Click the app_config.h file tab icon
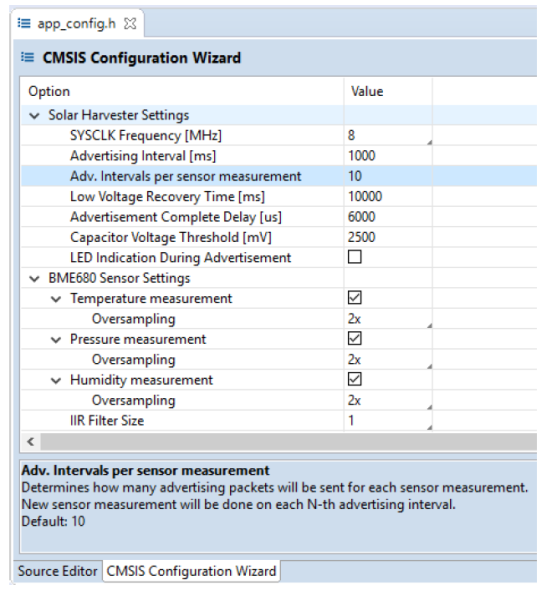Image resolution: width=556 pixels, height=589 pixels. tap(24, 24)
